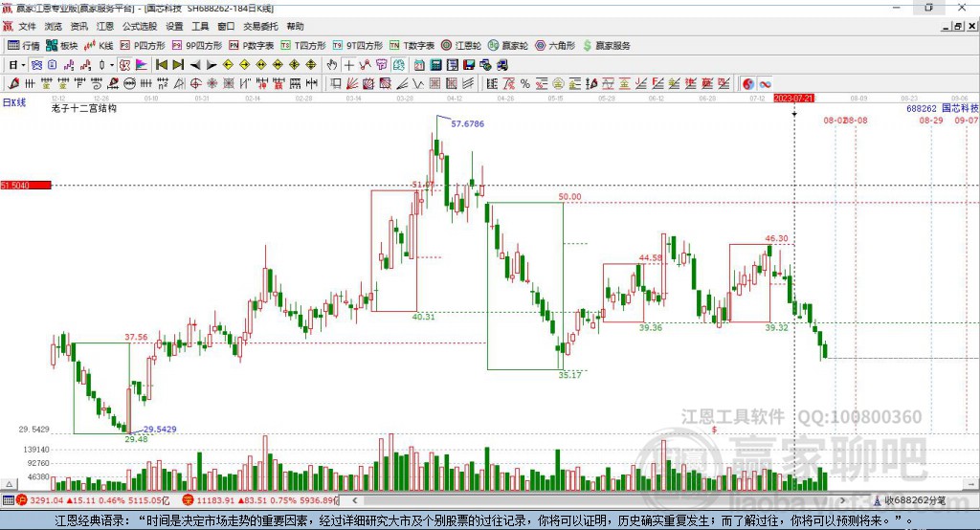
Task: Click the 08-29 projected date label
Action: [x=930, y=120]
